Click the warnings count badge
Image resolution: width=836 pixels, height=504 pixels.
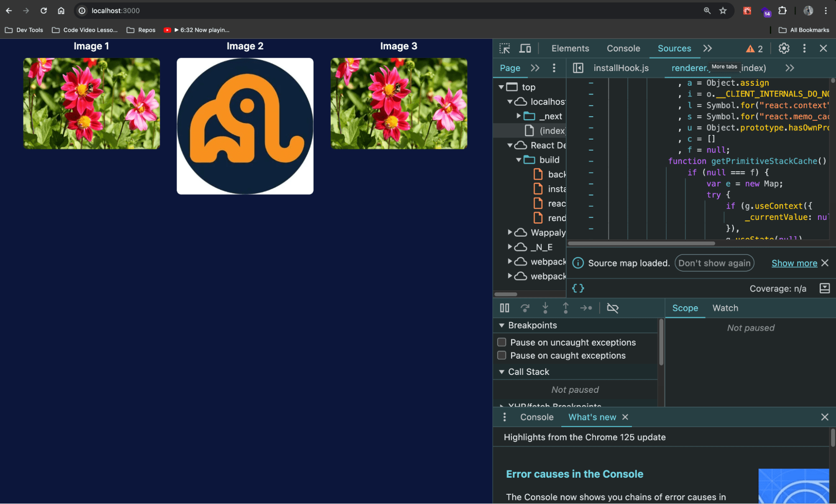pyautogui.click(x=754, y=49)
